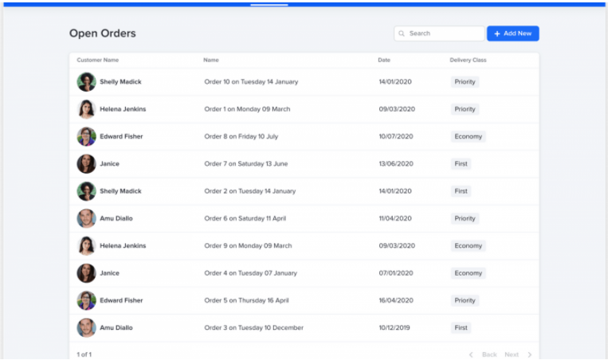Viewport: 608px width, 364px height.
Task: Open Helena Jenkins' avatar on Order 1 row
Action: (x=86, y=109)
